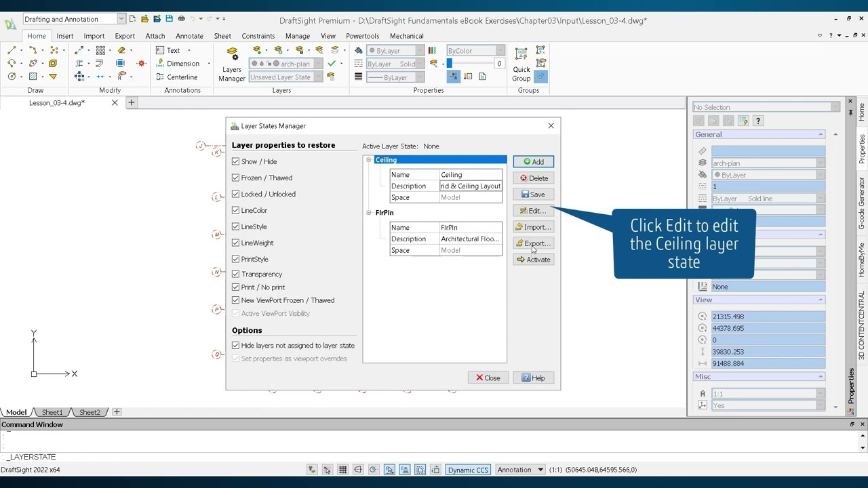
Task: Toggle Snap mode in status bar
Action: click(327, 470)
